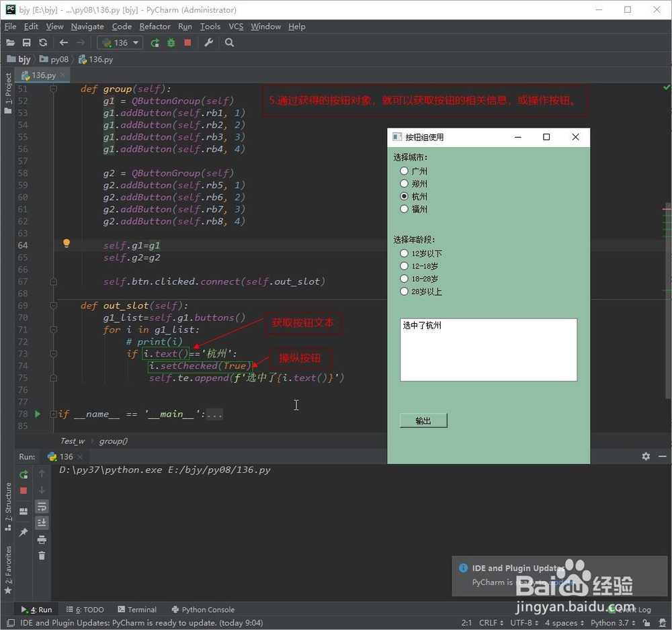Click the tool windows icon in status bar corner
Viewport: 672px width, 630px height.
point(10,623)
